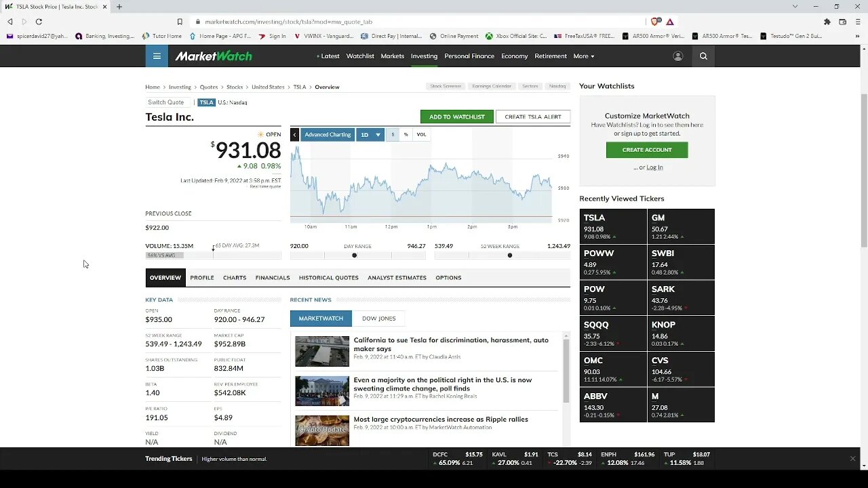Open the DCFC trending ticker
Image resolution: width=868 pixels, height=488 pixels.
pyautogui.click(x=458, y=459)
